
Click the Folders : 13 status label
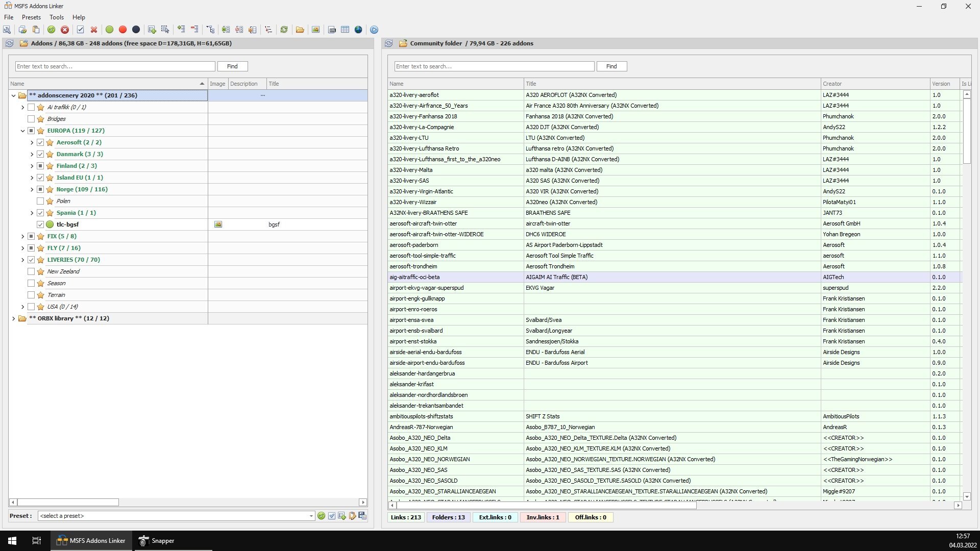point(449,517)
